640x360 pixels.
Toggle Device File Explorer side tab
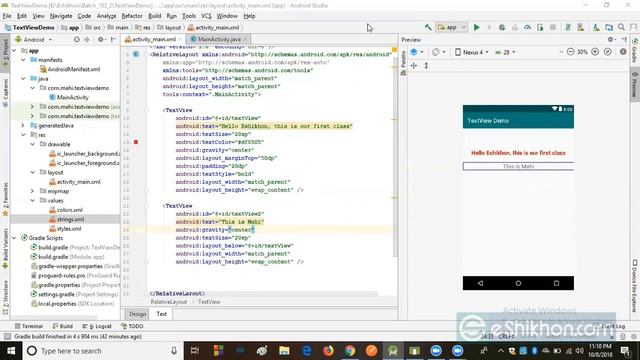(x=635, y=286)
